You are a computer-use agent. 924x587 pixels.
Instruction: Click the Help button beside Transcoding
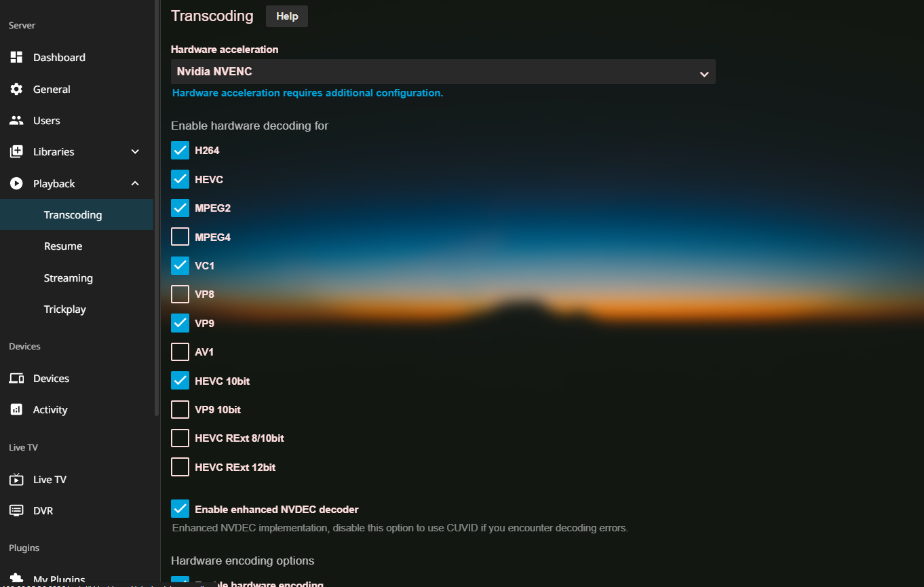pos(286,16)
